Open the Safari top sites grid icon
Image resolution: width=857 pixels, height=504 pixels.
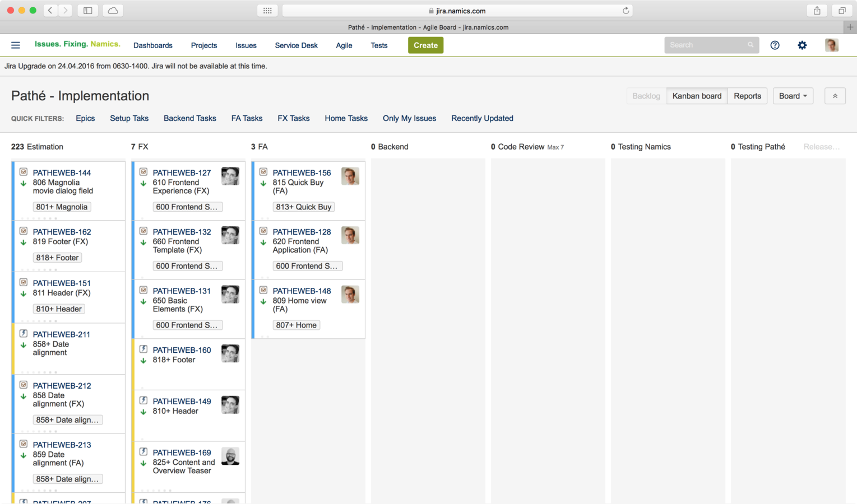tap(267, 10)
